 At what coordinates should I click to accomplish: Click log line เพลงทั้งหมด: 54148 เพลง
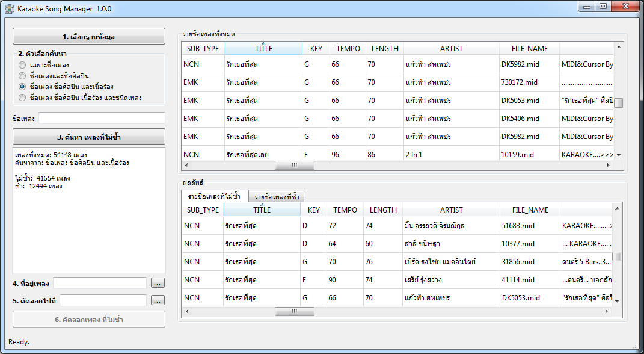(x=51, y=155)
